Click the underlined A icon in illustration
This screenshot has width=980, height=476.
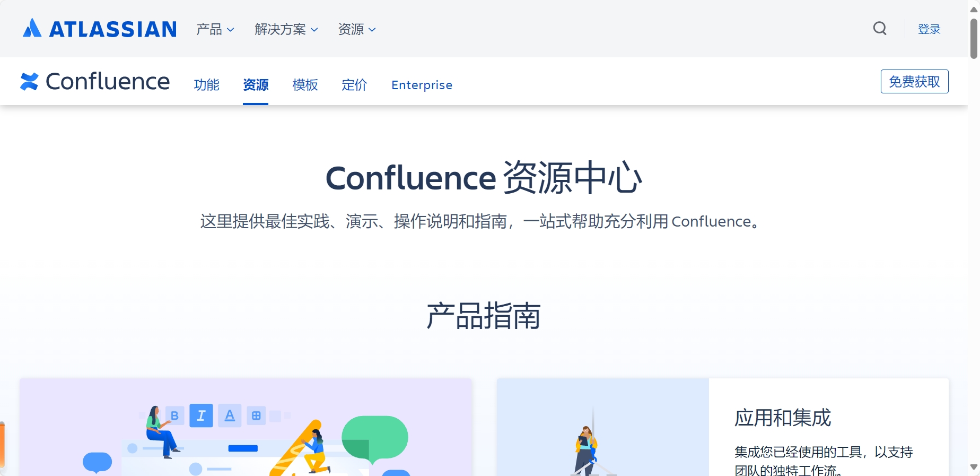230,416
